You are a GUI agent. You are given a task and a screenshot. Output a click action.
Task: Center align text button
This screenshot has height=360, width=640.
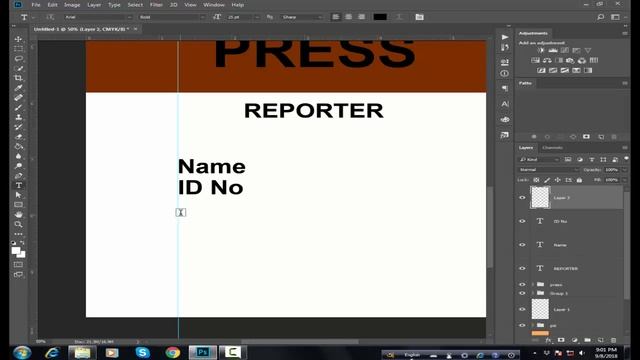tap(349, 17)
